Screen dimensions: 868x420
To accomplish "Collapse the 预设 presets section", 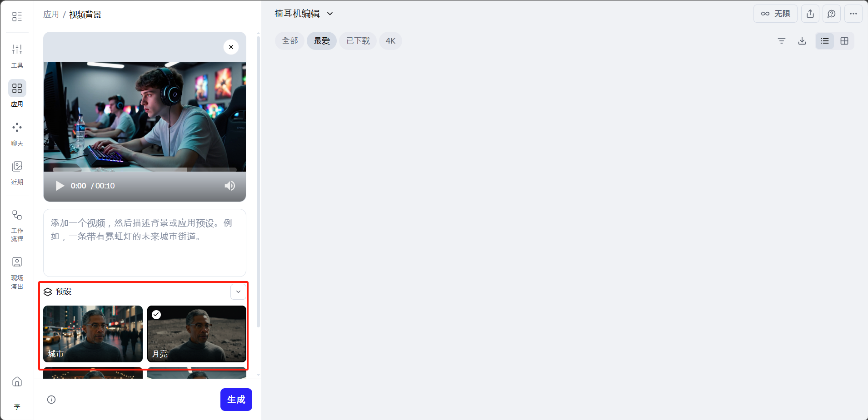I will point(238,292).
